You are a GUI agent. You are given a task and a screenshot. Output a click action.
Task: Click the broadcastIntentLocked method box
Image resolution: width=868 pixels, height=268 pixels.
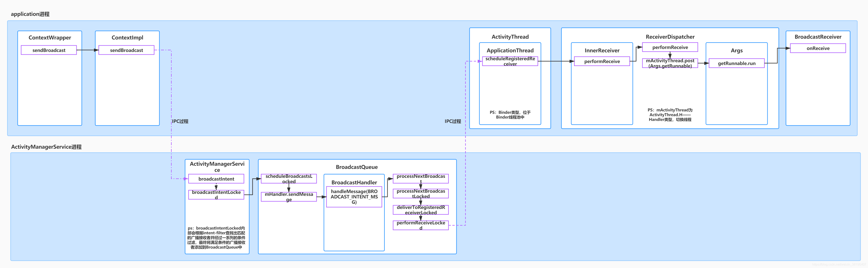pyautogui.click(x=216, y=194)
